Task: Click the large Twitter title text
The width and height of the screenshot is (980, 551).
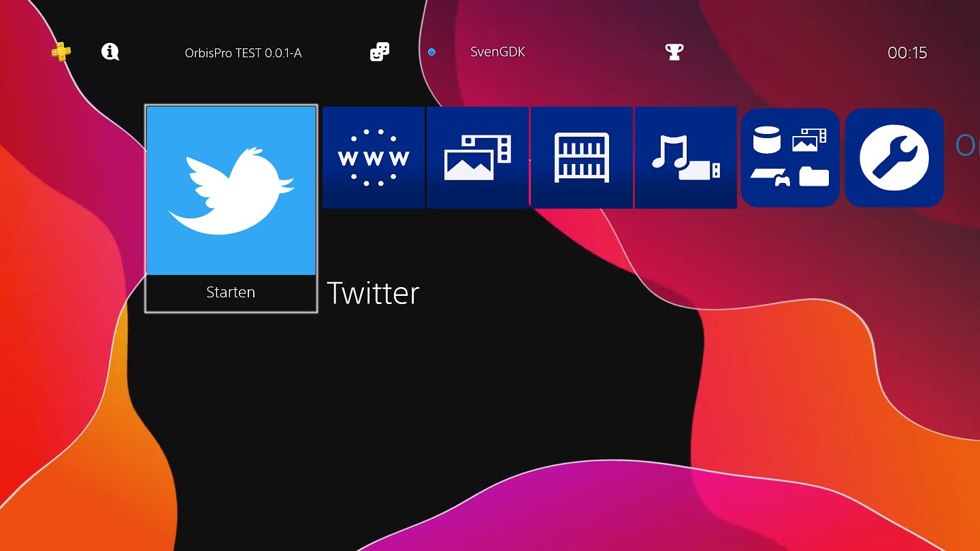Action: (x=373, y=293)
